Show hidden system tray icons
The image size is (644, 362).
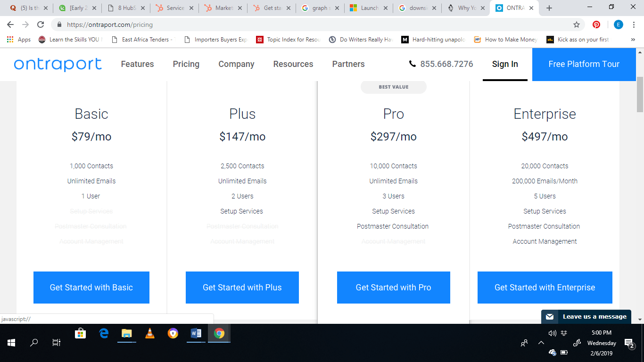pos(541,343)
